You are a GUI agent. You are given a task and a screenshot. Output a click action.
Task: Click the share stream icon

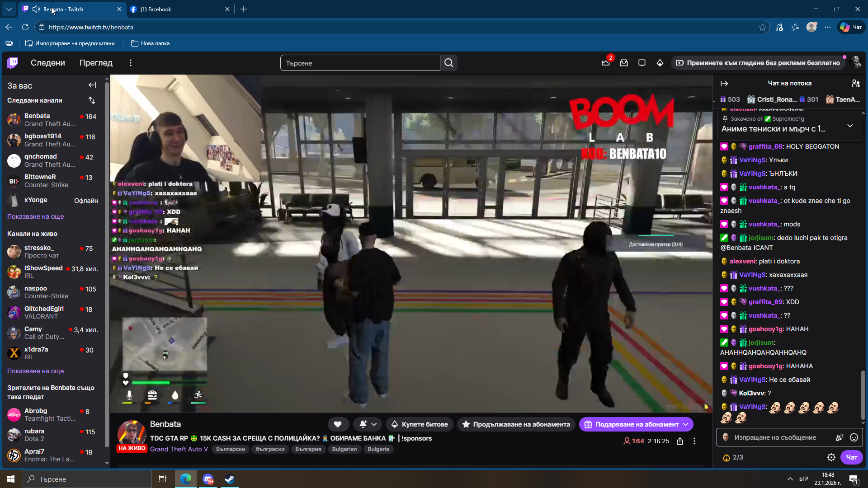(680, 441)
